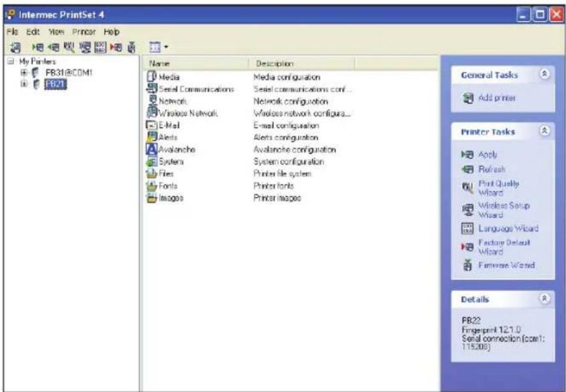Screen dimensions: 566x392
Task: Open the Language Wizard link
Action: coord(508,229)
